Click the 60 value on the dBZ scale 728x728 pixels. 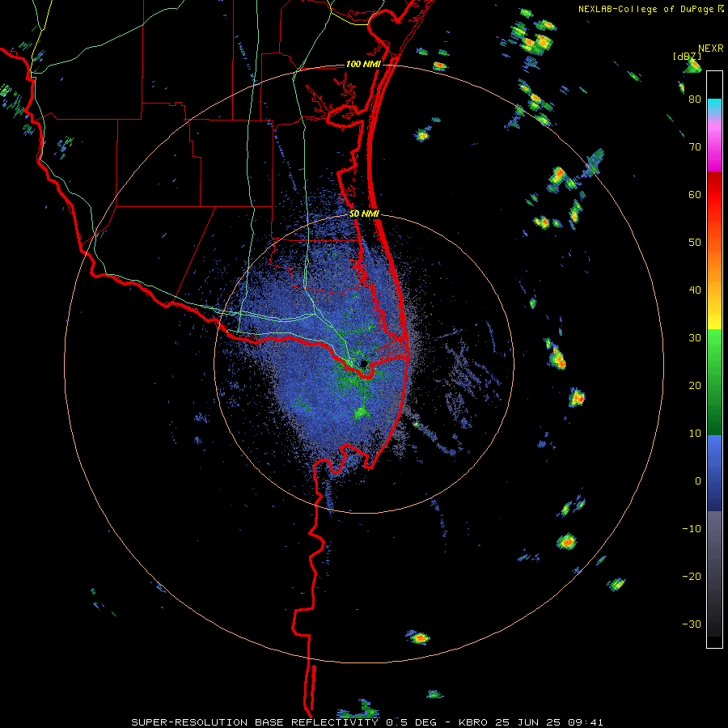(x=695, y=194)
